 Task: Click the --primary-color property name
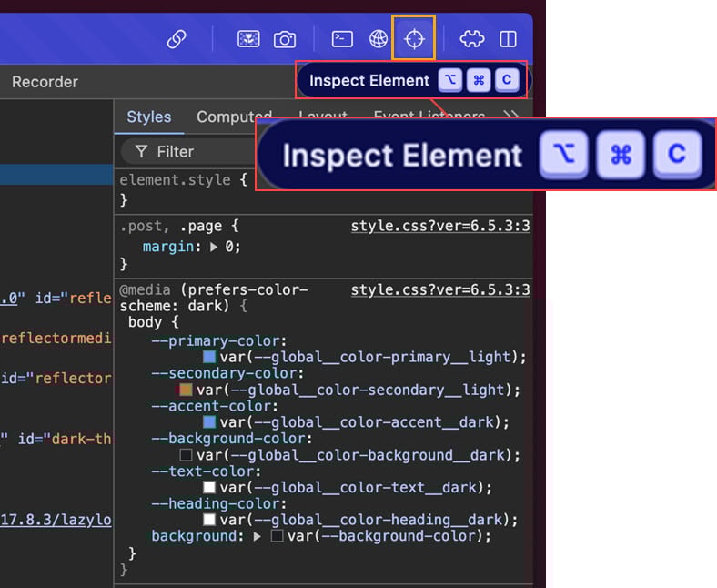click(x=216, y=341)
